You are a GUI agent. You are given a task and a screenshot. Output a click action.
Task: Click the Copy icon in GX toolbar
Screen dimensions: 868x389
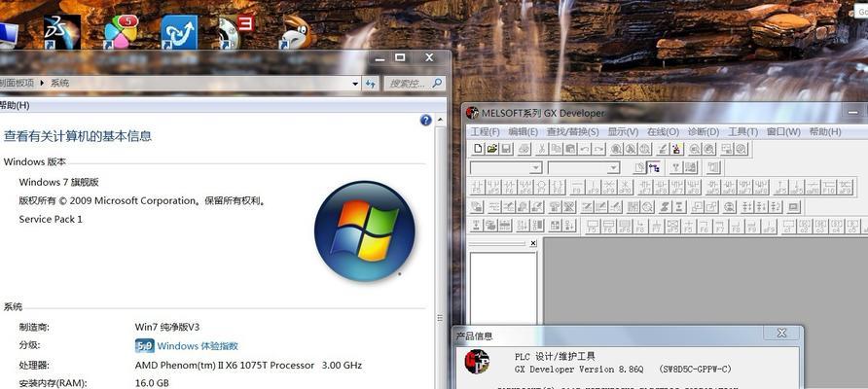pyautogui.click(x=557, y=149)
